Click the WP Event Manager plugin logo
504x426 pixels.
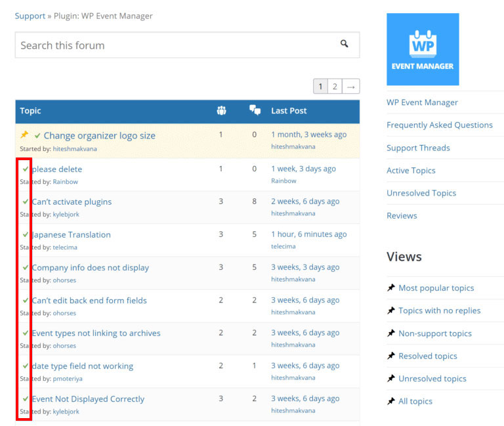[x=423, y=49]
